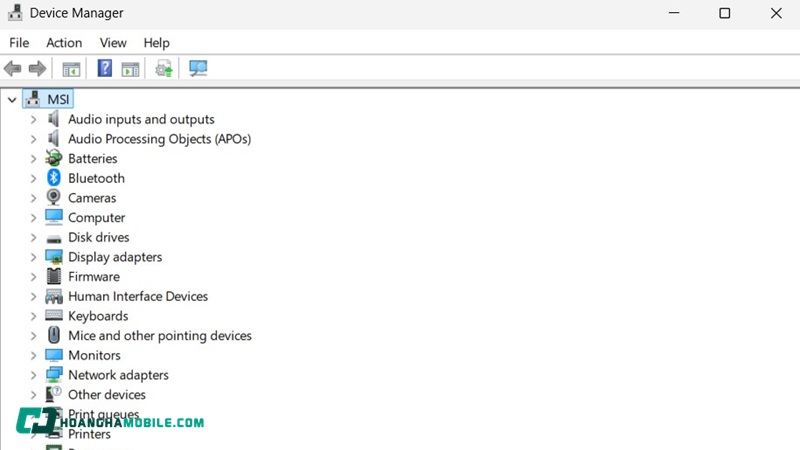Click the Mice and other pointing devices icon
Image resolution: width=800 pixels, height=450 pixels.
(54, 335)
